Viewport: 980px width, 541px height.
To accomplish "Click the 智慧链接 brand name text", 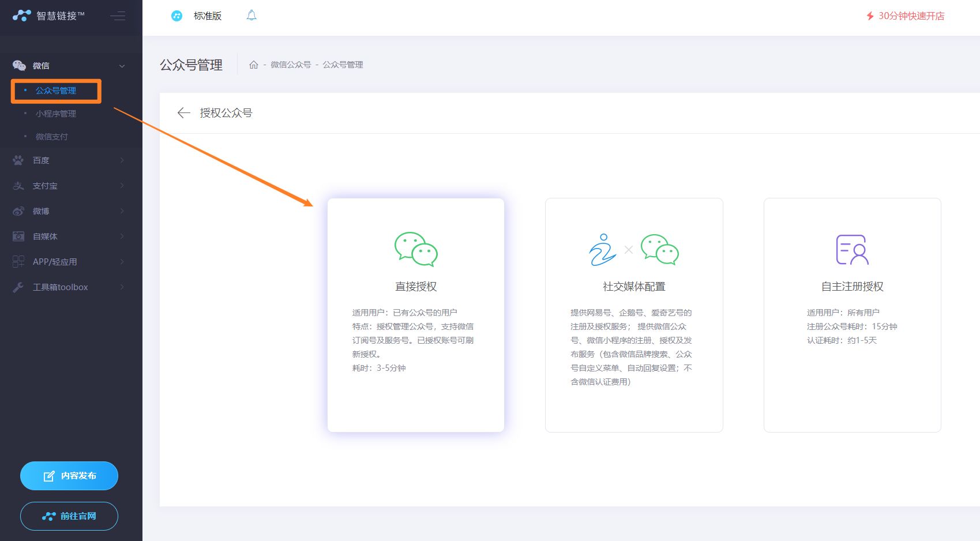I will coord(61,16).
